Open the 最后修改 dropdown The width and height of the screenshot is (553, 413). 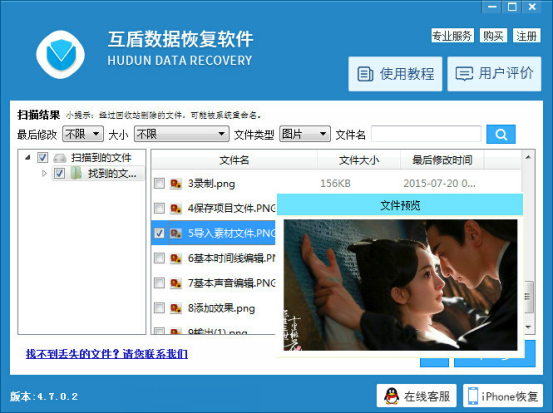[x=83, y=134]
